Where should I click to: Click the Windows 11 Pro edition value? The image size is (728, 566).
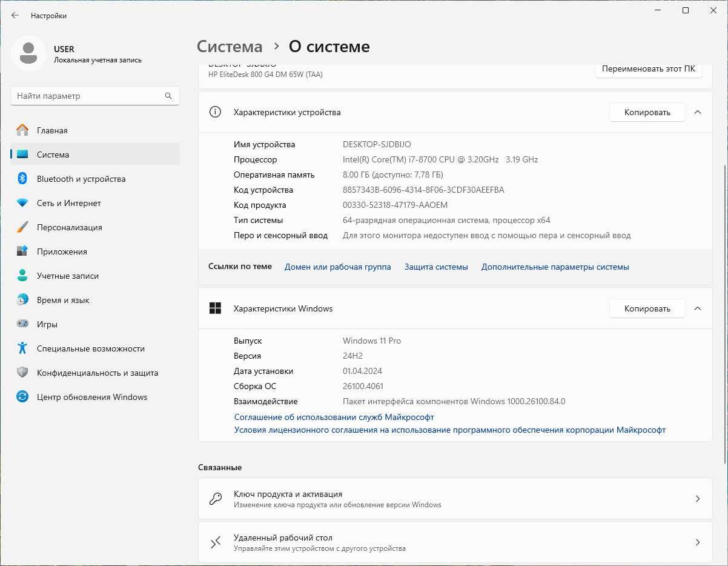[372, 341]
